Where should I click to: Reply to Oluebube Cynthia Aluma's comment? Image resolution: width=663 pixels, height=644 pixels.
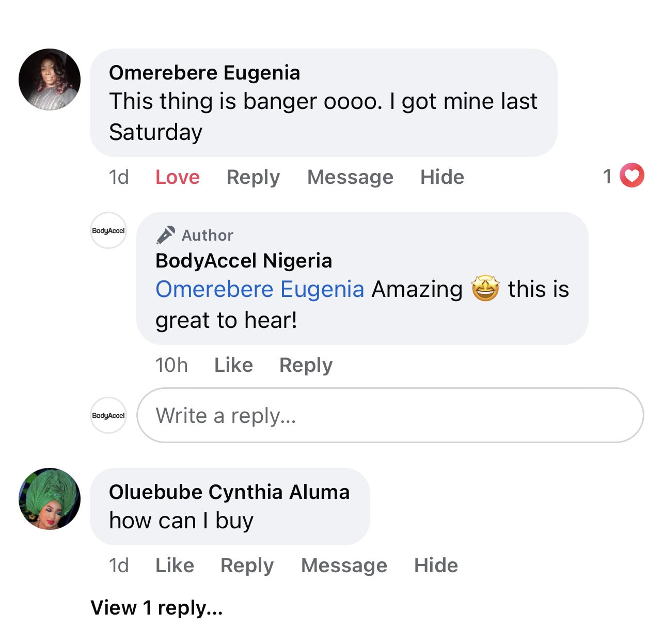247,566
